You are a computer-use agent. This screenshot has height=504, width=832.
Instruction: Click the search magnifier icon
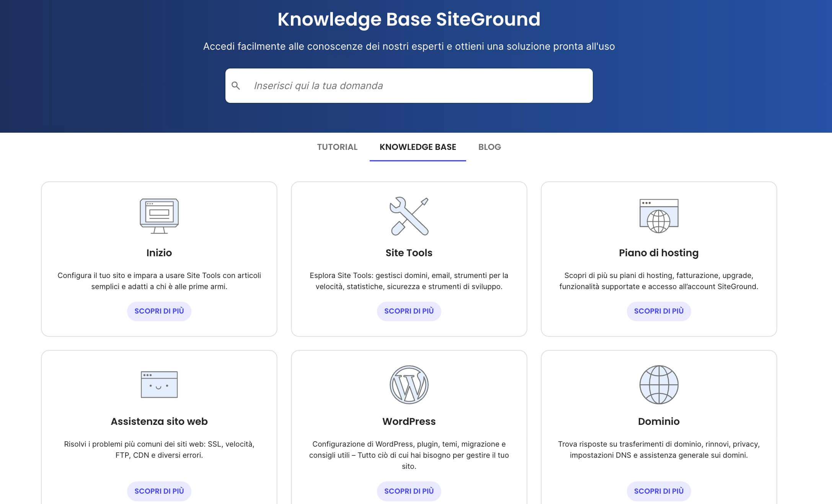[236, 86]
